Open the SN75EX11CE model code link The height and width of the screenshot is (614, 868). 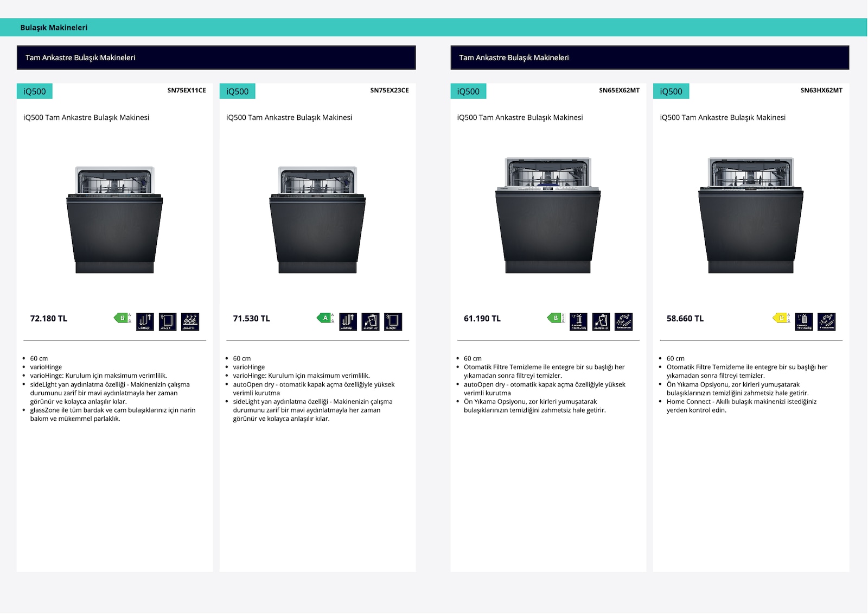click(x=187, y=91)
